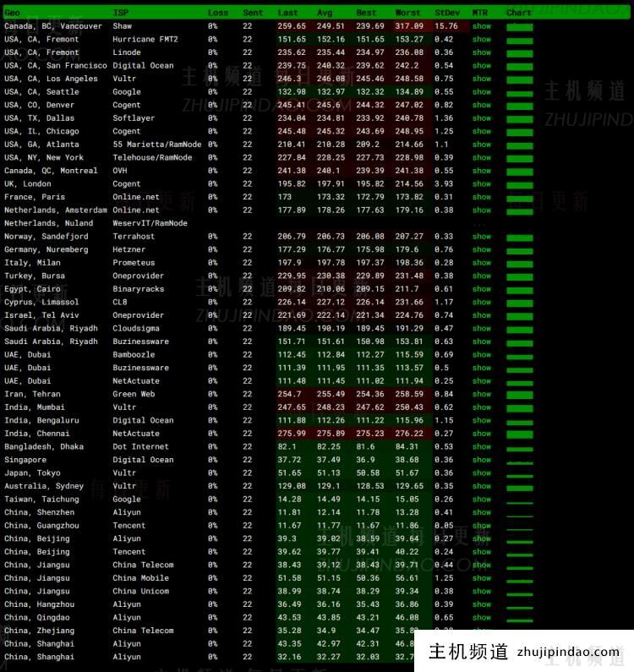634x672 pixels.
Task: Click the StDev column header
Action: tap(447, 13)
